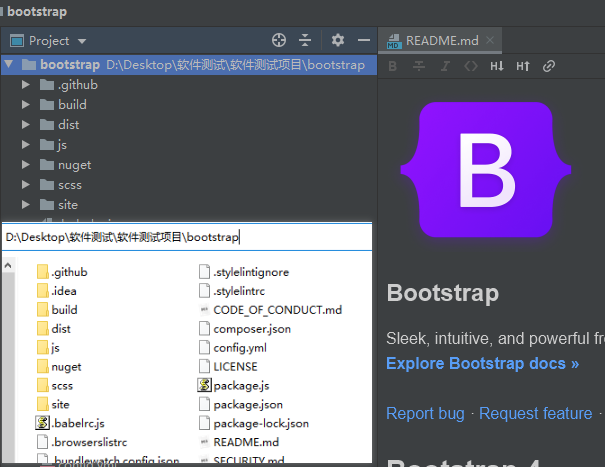Select the package-lock.json file
The width and height of the screenshot is (605, 467).
(x=254, y=423)
